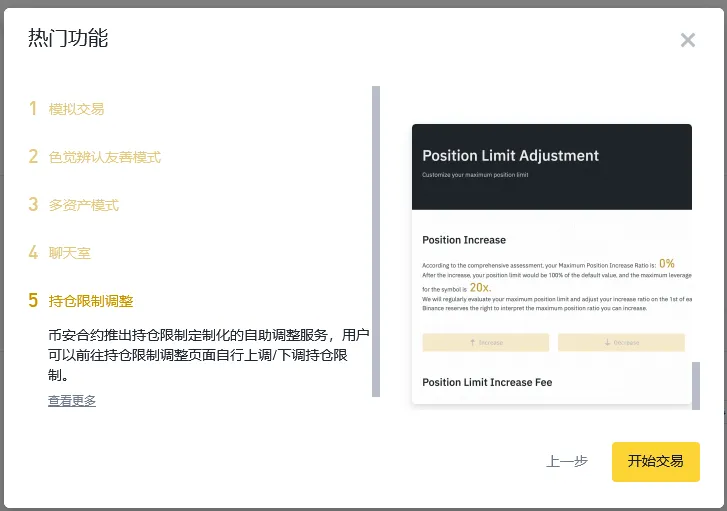Select feature 1 模拟交易
Image resolution: width=727 pixels, height=511 pixels.
(67, 109)
